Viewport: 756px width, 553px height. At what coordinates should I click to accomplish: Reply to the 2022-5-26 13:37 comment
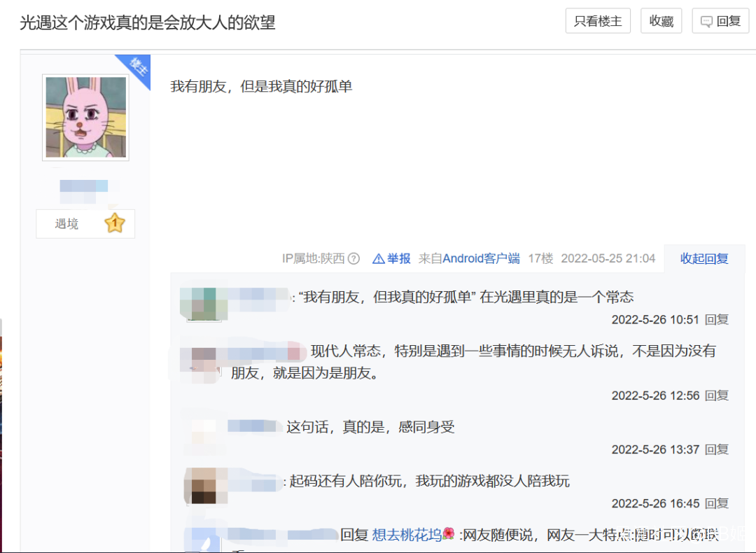tap(717, 450)
